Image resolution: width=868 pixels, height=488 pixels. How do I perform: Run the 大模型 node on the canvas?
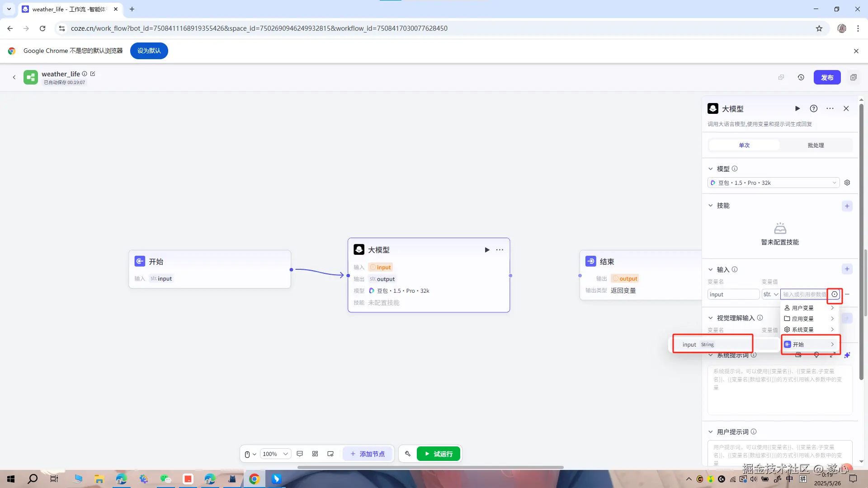tap(487, 250)
